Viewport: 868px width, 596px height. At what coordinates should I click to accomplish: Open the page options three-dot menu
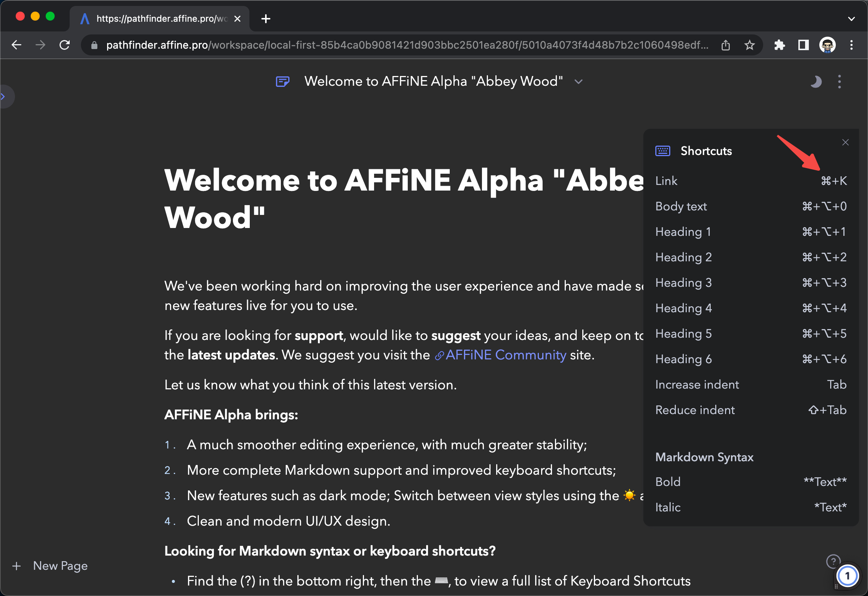840,82
